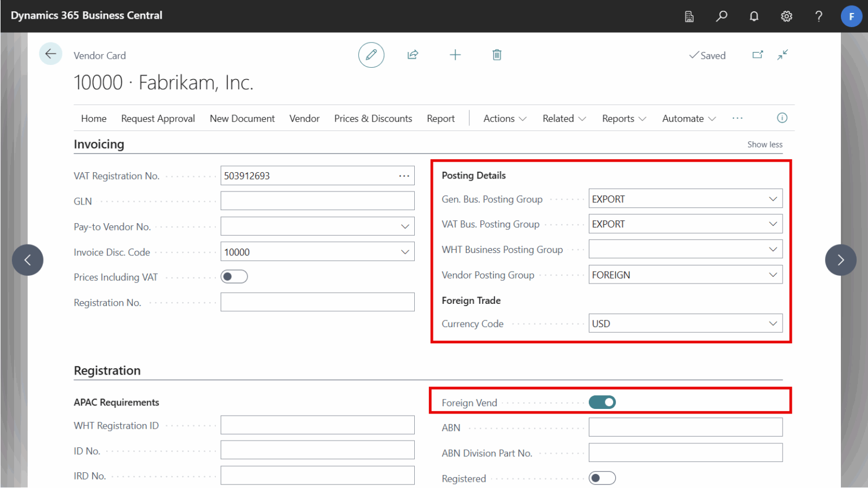Open the card in a new window
This screenshot has height=488, width=868.
758,55
